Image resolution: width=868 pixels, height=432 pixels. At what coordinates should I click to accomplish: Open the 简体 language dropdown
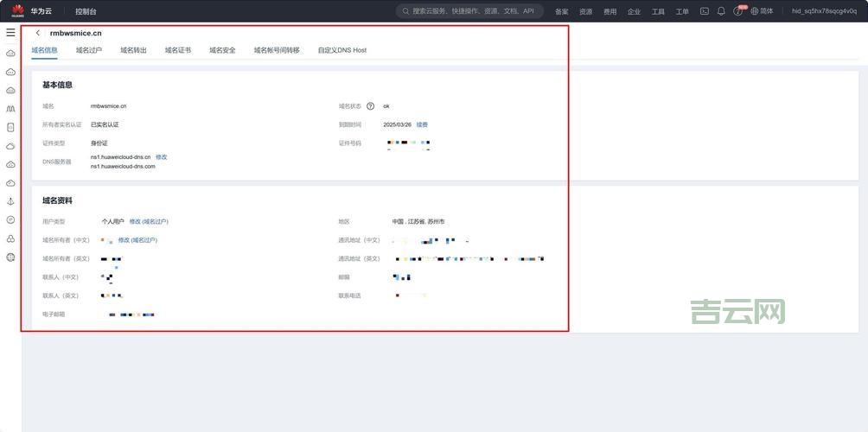(762, 11)
